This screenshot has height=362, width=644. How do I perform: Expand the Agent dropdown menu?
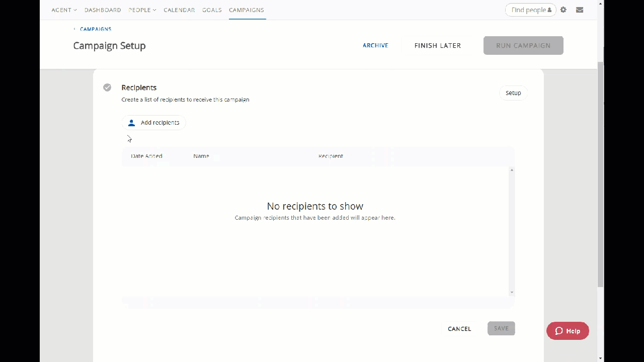click(x=64, y=10)
